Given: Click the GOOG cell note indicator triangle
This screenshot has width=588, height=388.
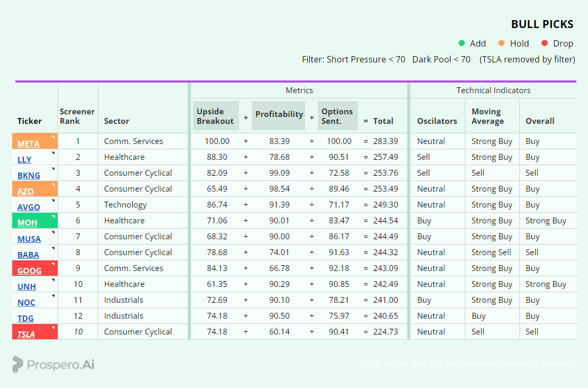Looking at the screenshot, I should click(x=53, y=264).
